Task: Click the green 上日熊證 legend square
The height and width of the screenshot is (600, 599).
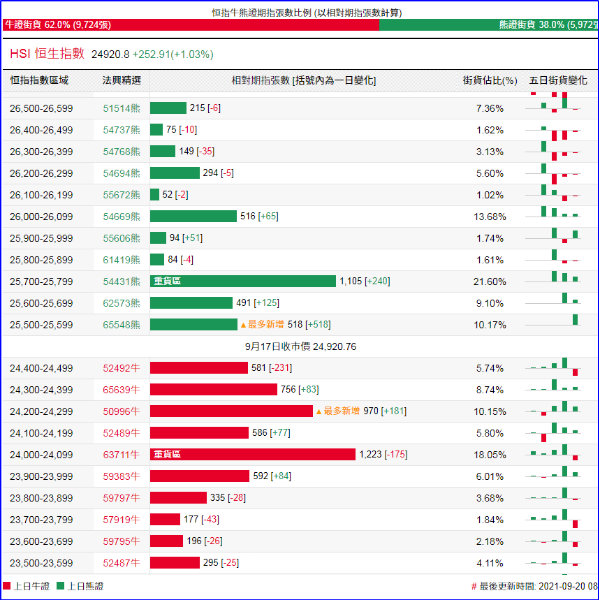Action: pyautogui.click(x=60, y=586)
